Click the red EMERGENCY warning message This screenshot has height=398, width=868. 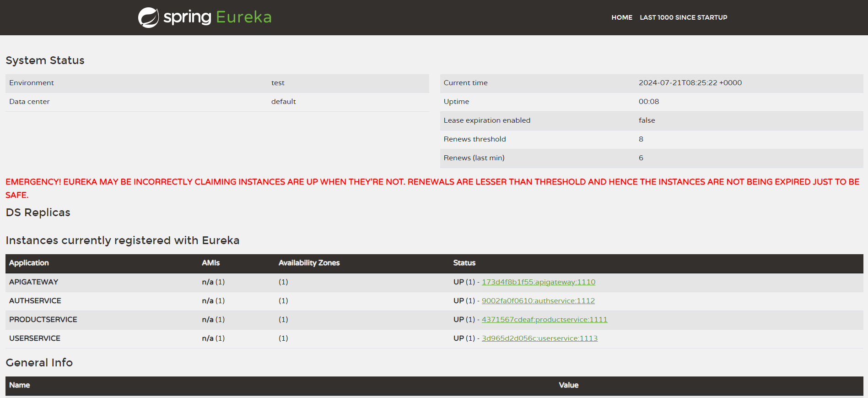pyautogui.click(x=432, y=188)
